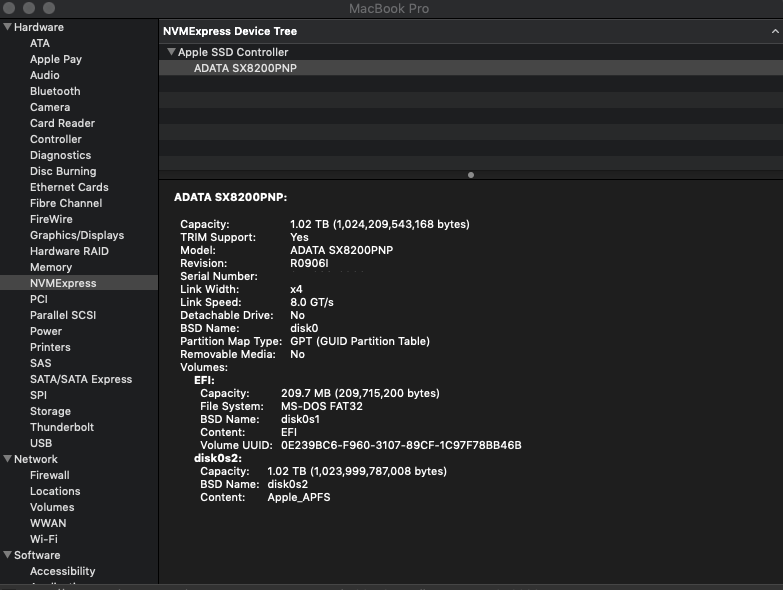Select Bluetooth in the sidebar
Viewport: 783px width, 590px height.
[55, 91]
